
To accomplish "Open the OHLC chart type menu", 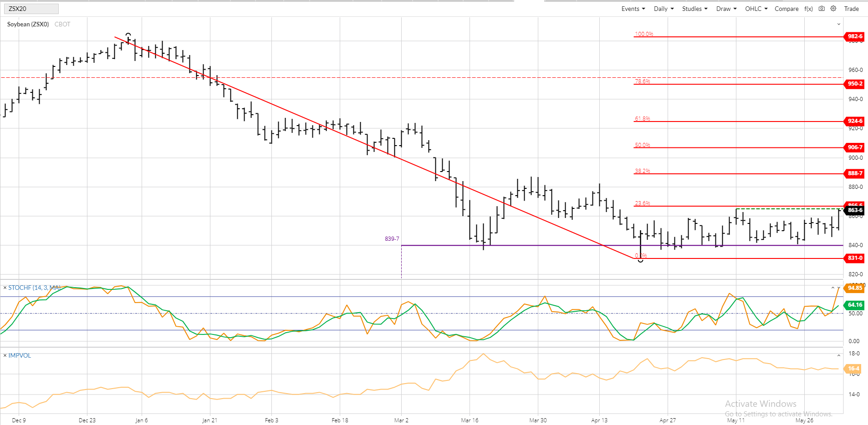I will [756, 9].
